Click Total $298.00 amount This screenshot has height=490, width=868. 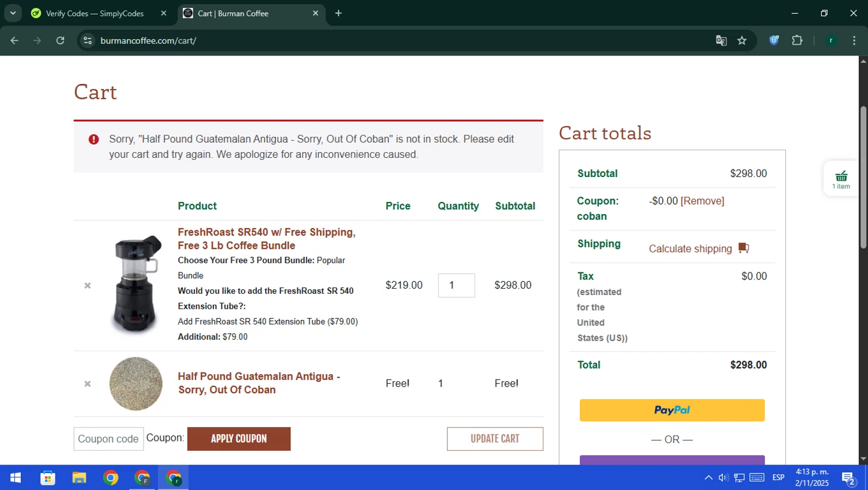pyautogui.click(x=748, y=365)
